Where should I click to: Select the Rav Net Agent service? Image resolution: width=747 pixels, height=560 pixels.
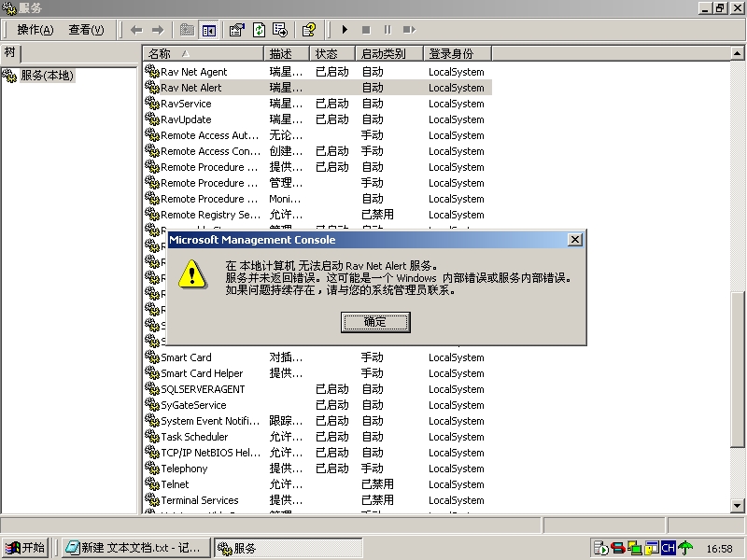(193, 72)
